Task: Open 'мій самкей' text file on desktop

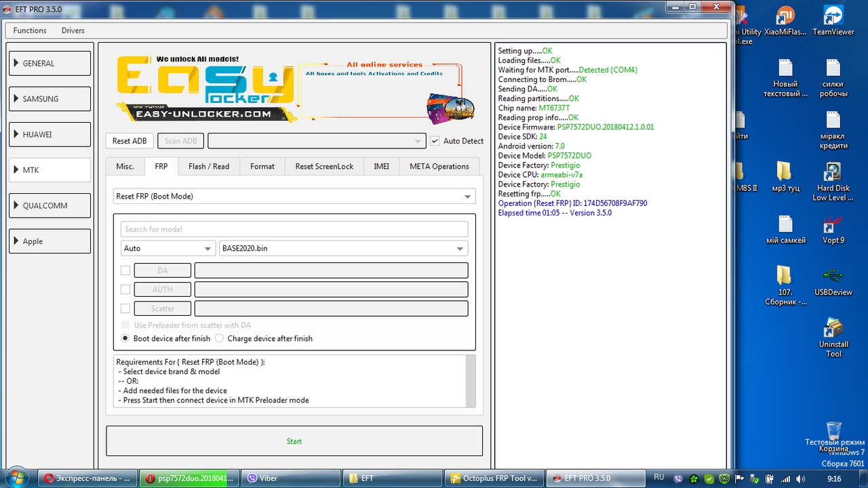Action: tap(785, 229)
